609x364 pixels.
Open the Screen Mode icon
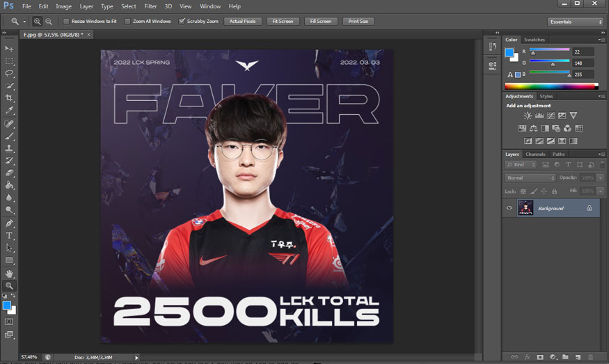(9, 335)
